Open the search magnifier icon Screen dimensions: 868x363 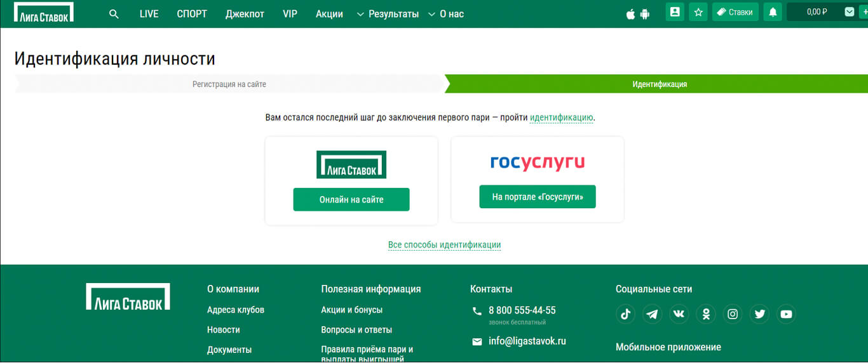pyautogui.click(x=114, y=13)
